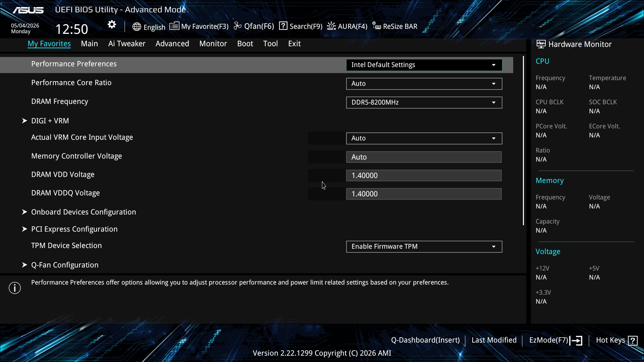Click the AURA light icon
Image resolution: width=644 pixels, height=362 pixels.
tap(331, 26)
